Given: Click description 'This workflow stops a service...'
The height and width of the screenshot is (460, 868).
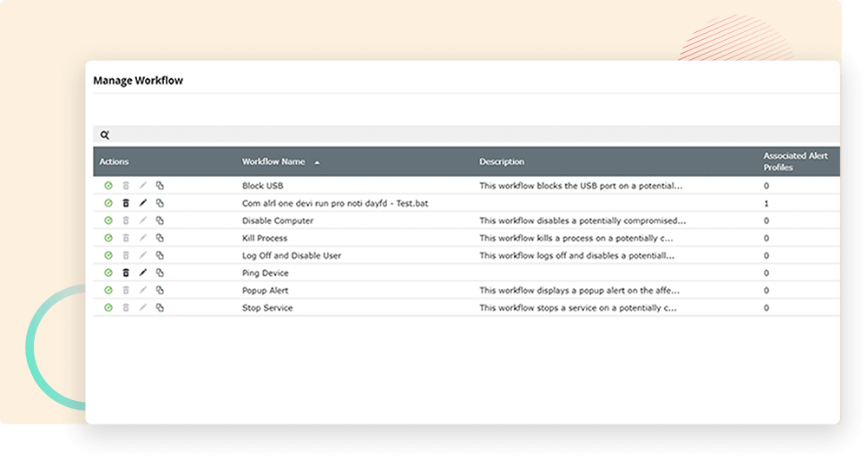Looking at the screenshot, I should 578,308.
